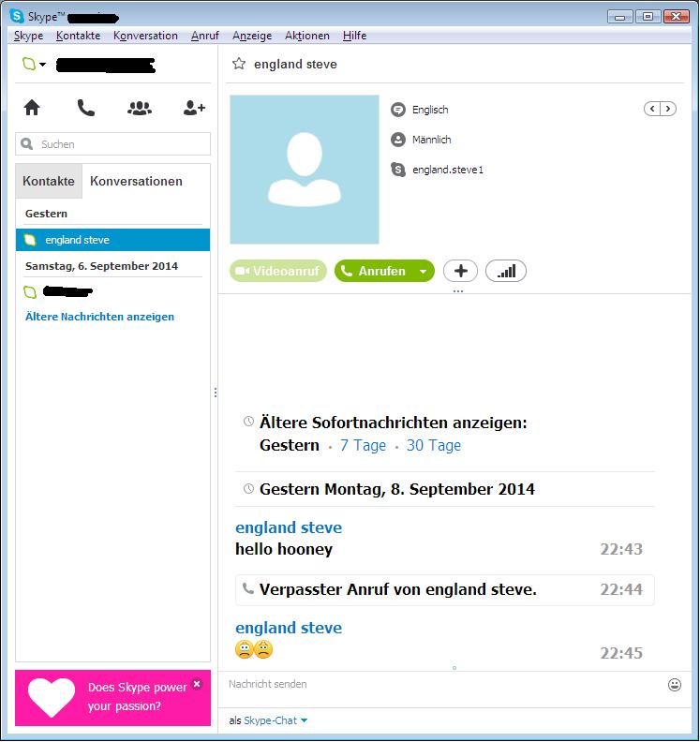Click the england.steve1 Skype name text

(x=448, y=170)
